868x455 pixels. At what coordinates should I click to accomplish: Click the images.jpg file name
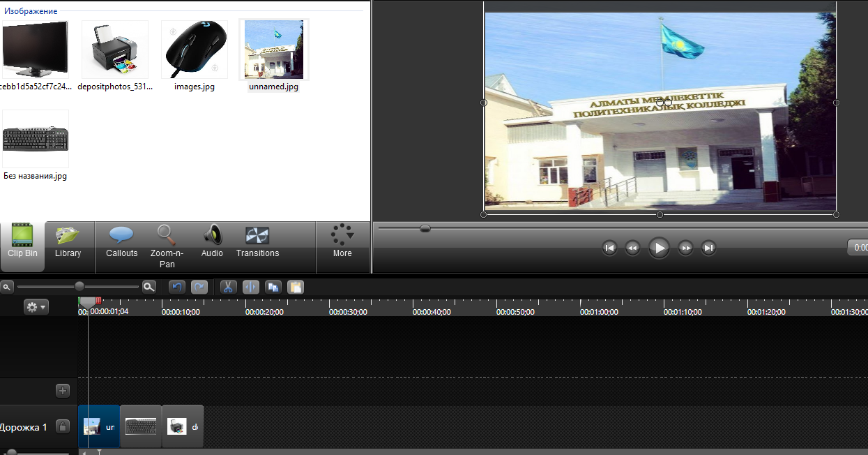coord(195,87)
